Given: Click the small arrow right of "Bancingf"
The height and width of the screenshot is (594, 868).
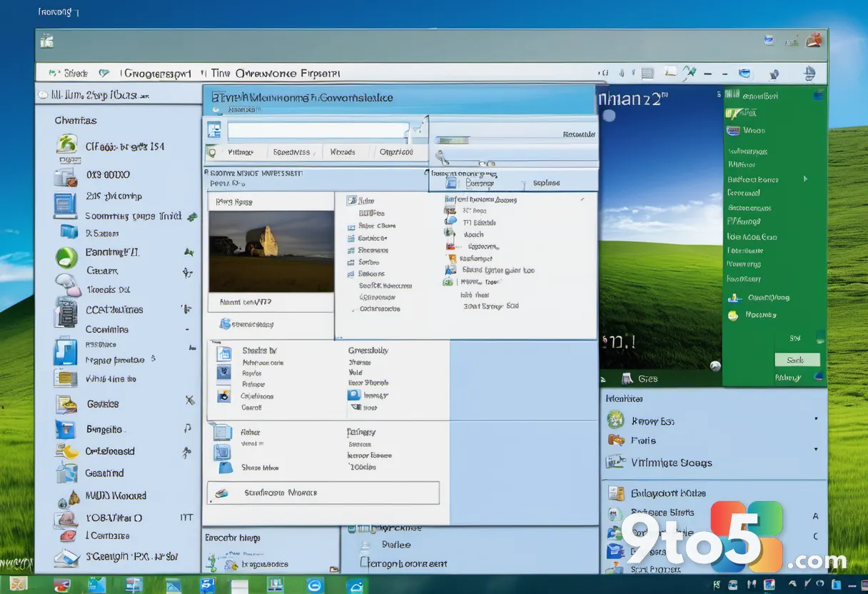Looking at the screenshot, I should 188,252.
